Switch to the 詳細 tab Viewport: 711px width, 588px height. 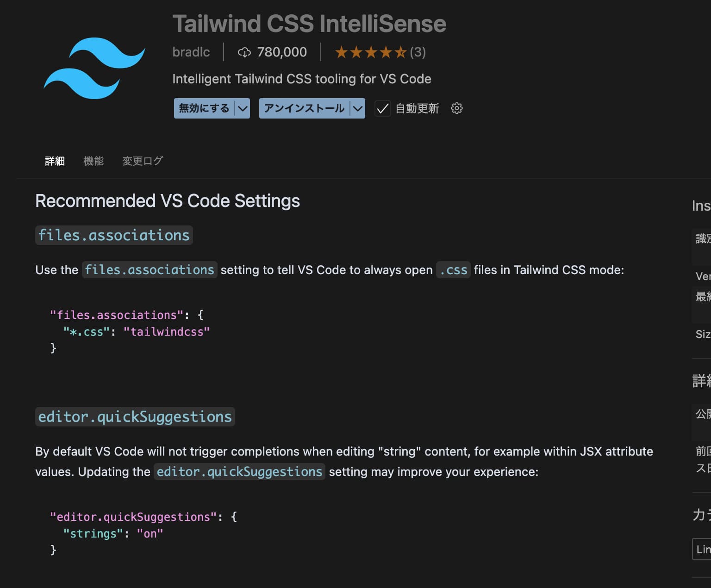[55, 161]
